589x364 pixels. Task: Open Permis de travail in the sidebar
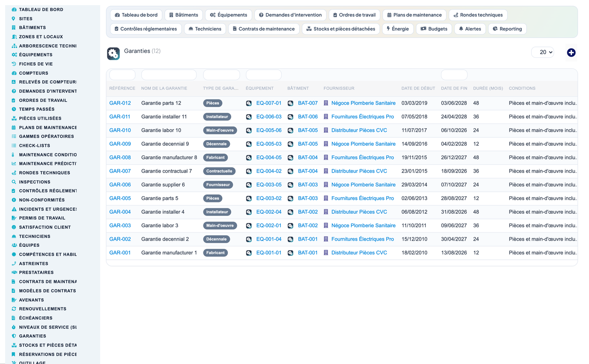coord(42,218)
